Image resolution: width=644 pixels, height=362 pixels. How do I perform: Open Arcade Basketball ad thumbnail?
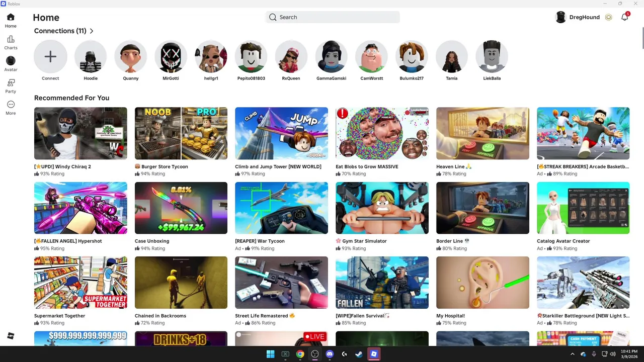pyautogui.click(x=583, y=133)
